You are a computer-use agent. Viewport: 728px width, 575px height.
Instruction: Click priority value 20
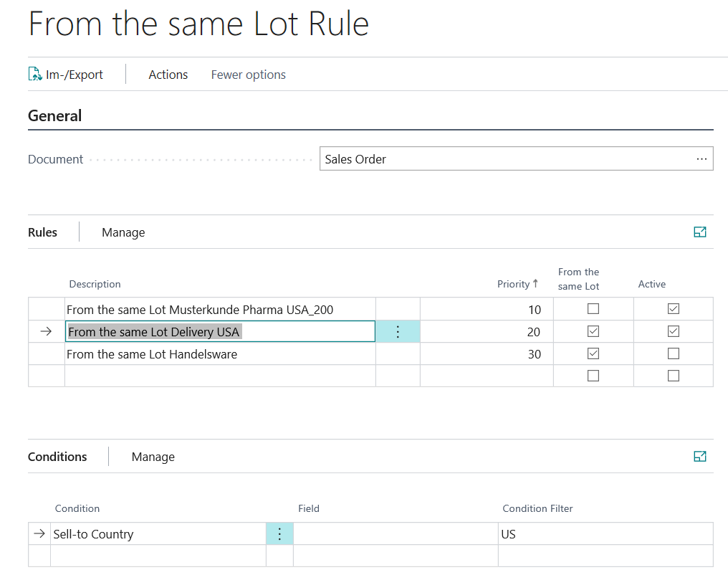534,332
